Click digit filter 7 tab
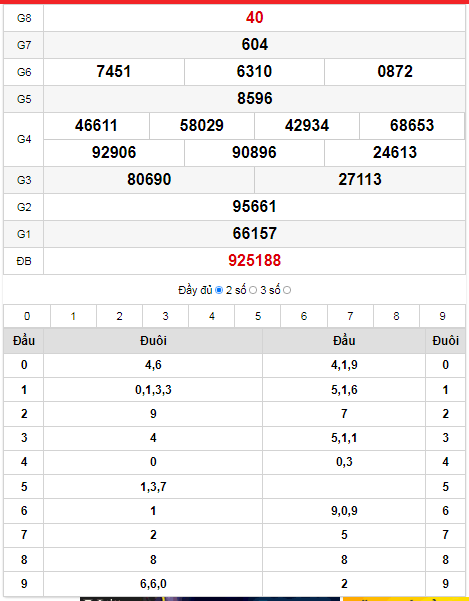The width and height of the screenshot is (469, 601). pos(350,316)
